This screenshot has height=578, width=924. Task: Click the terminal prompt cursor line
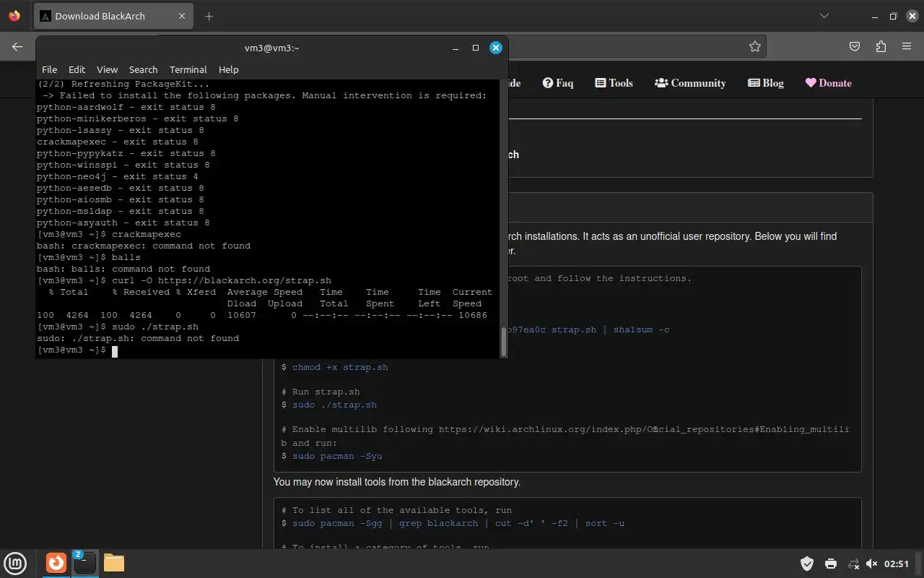77,350
